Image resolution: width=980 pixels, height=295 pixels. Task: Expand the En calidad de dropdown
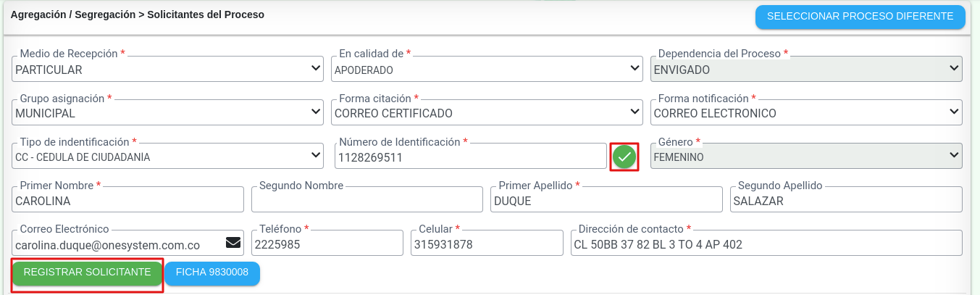487,70
